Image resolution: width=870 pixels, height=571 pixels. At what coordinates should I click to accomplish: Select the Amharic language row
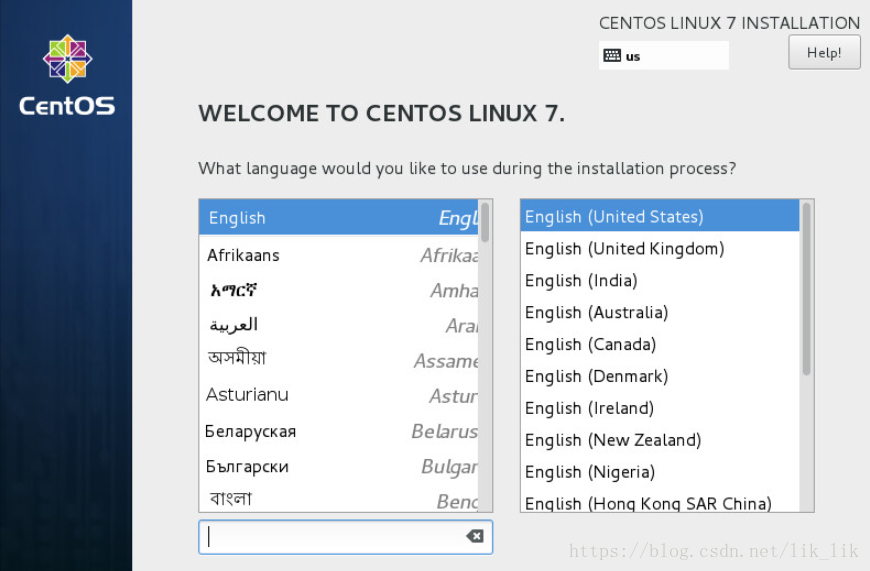coord(338,290)
